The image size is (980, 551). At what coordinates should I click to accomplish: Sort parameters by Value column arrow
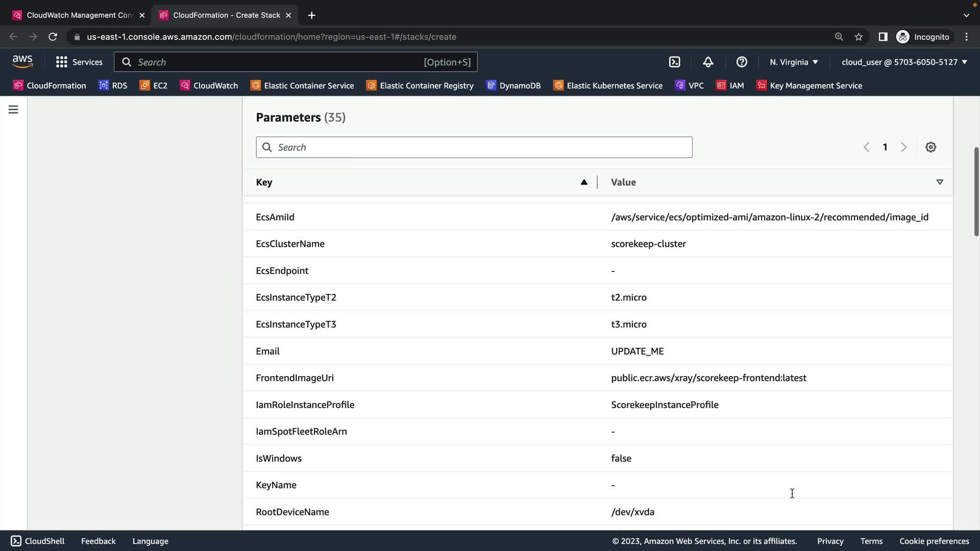click(x=939, y=182)
